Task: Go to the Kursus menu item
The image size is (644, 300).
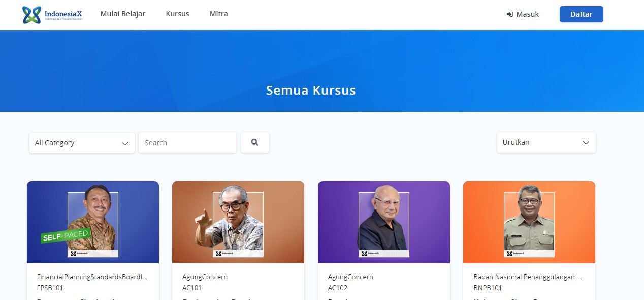Action: click(x=177, y=14)
